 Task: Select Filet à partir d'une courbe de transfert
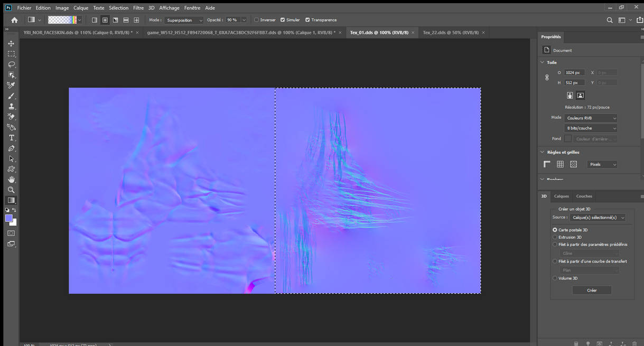[555, 261]
